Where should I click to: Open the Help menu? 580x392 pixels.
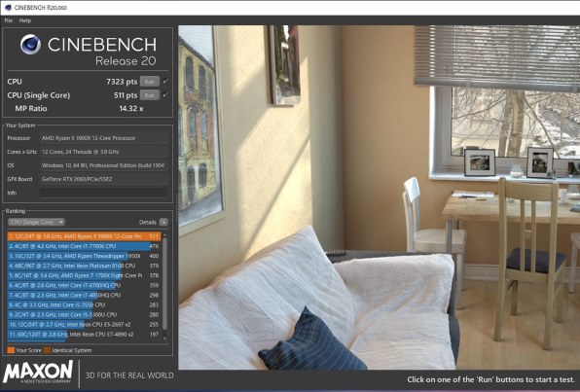tap(25, 20)
